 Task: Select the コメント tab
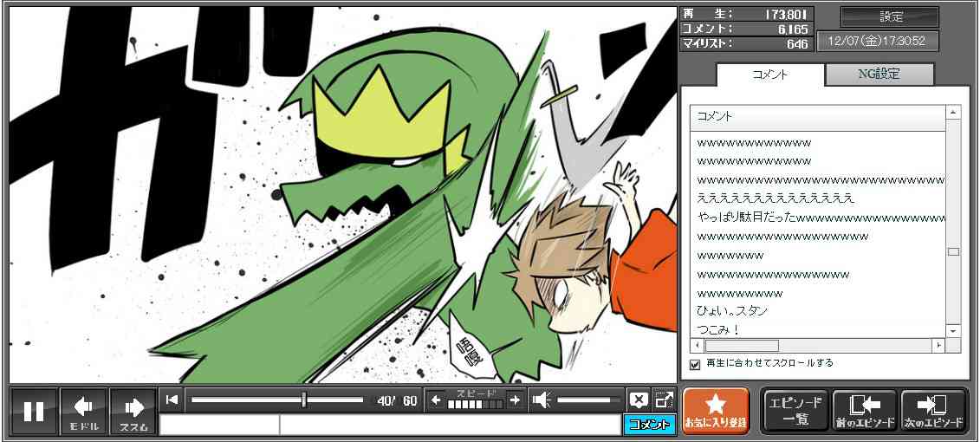tap(769, 75)
